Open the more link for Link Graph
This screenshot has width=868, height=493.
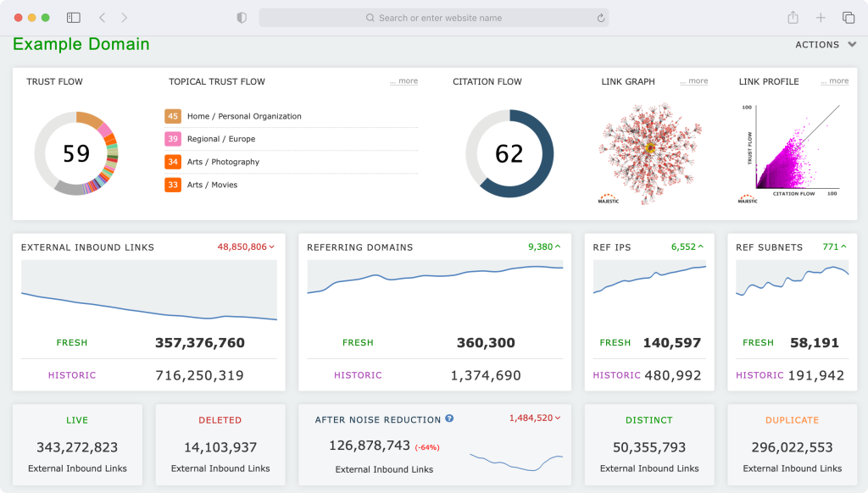(x=693, y=80)
